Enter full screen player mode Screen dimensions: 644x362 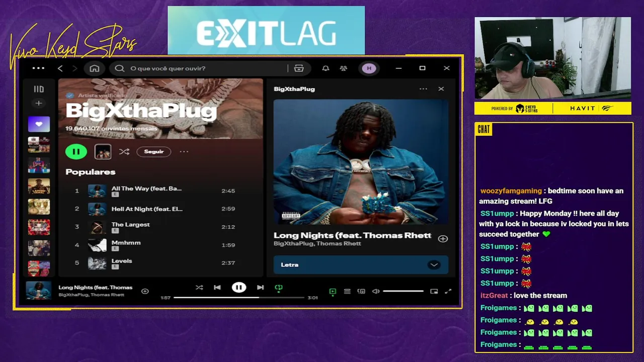448,291
